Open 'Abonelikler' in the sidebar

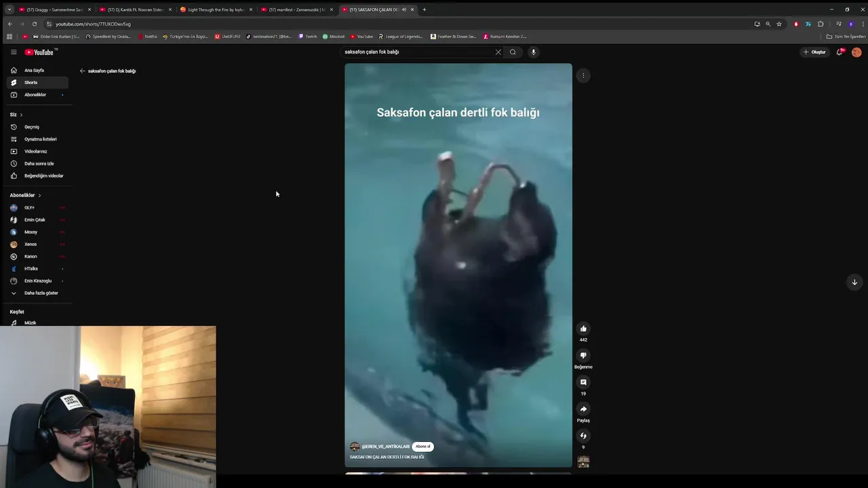pyautogui.click(x=37, y=95)
